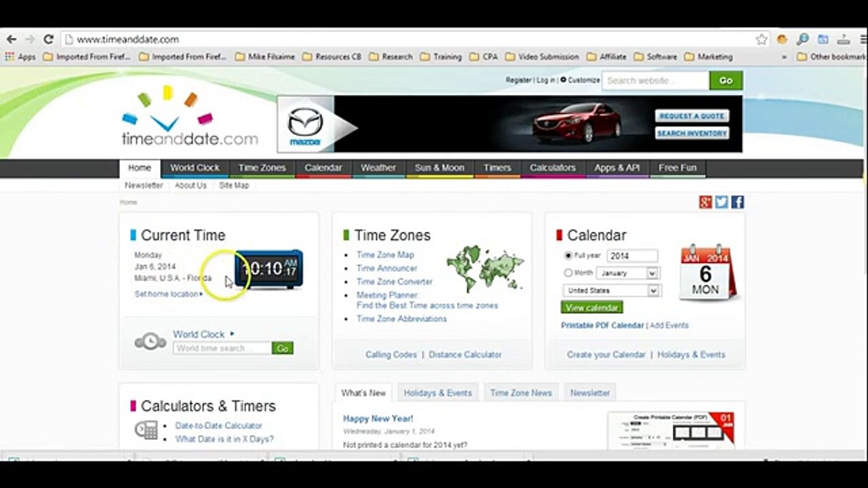Expand the bookmarks bar overflow chevron
Viewport: 868px width, 488px height.
click(785, 57)
